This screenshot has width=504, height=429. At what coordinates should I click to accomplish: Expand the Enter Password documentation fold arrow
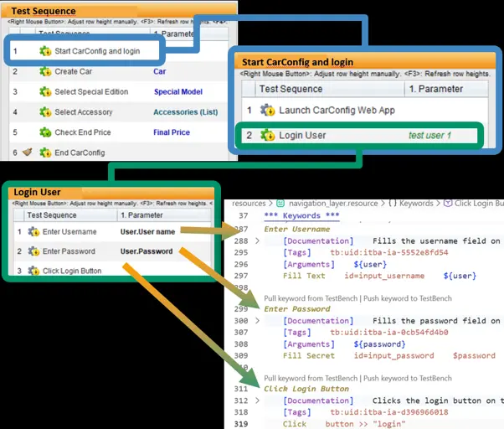point(257,320)
